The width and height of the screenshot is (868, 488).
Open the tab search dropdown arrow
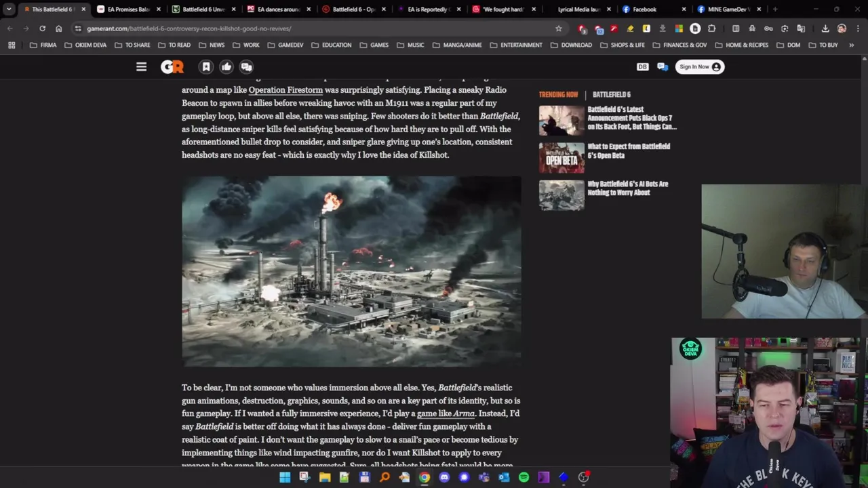[x=8, y=9]
